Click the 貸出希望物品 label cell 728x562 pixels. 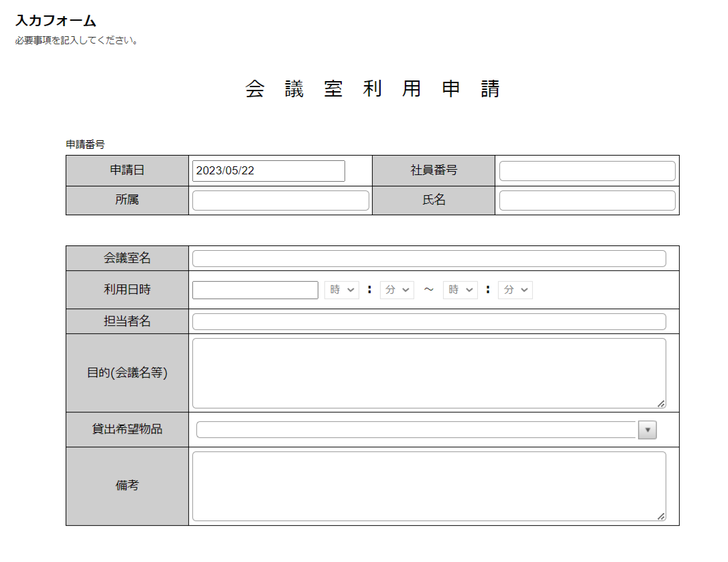pyautogui.click(x=127, y=430)
